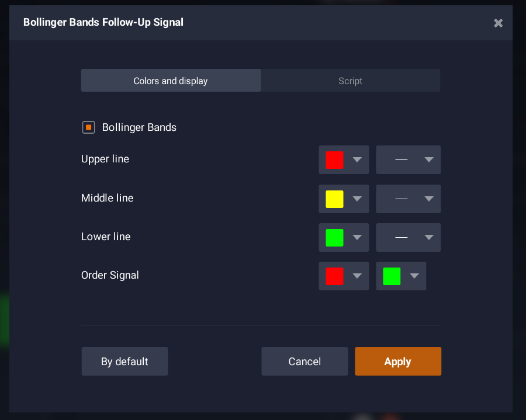Viewport: 526px width, 420px height.
Task: Expand the Middle line color dropdown arrow
Action: (x=358, y=199)
